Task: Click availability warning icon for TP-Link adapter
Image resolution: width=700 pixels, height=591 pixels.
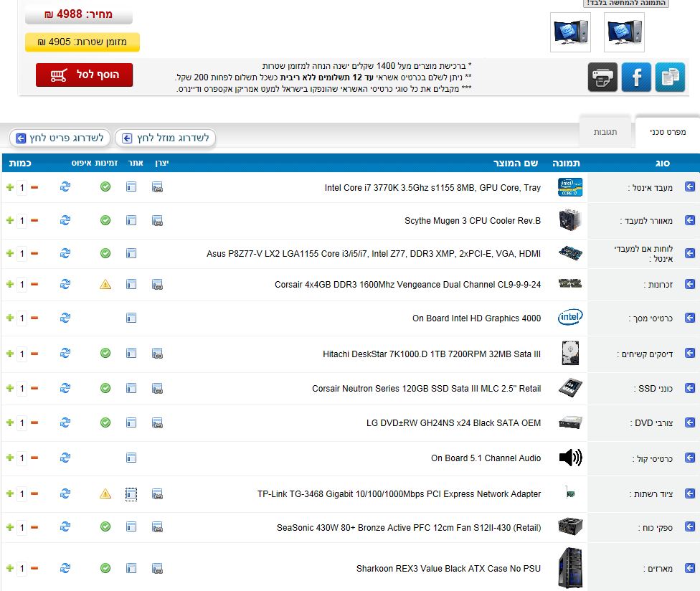Action: click(105, 493)
